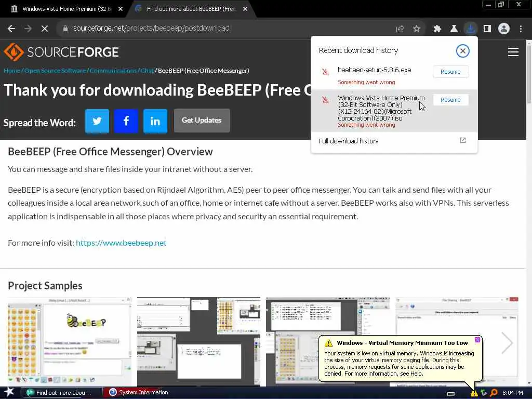Image resolution: width=532 pixels, height=399 pixels.
Task: Close the Windows Vista Home Premium tab
Action: coord(121,9)
